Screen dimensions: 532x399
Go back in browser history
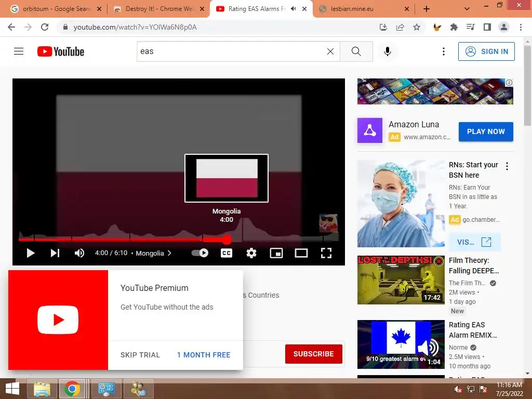(11, 27)
